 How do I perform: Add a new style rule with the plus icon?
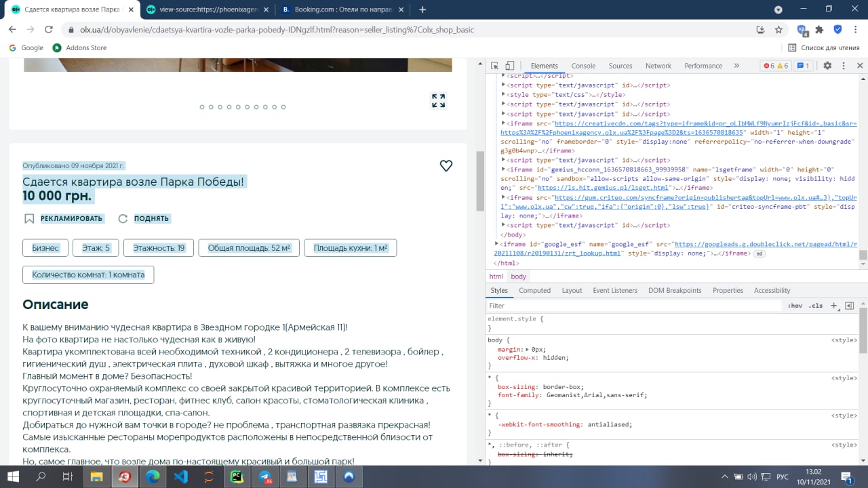coord(834,306)
